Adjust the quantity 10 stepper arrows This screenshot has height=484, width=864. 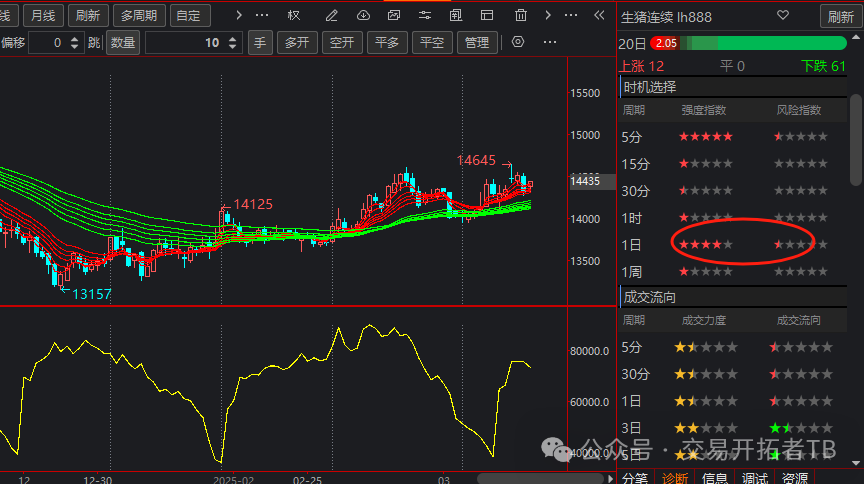[x=233, y=42]
